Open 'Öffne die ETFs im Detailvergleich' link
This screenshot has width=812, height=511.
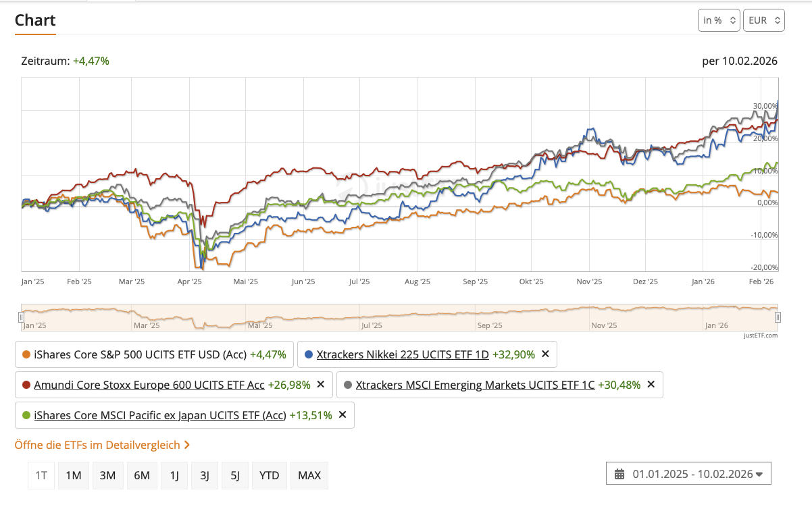coord(97,445)
